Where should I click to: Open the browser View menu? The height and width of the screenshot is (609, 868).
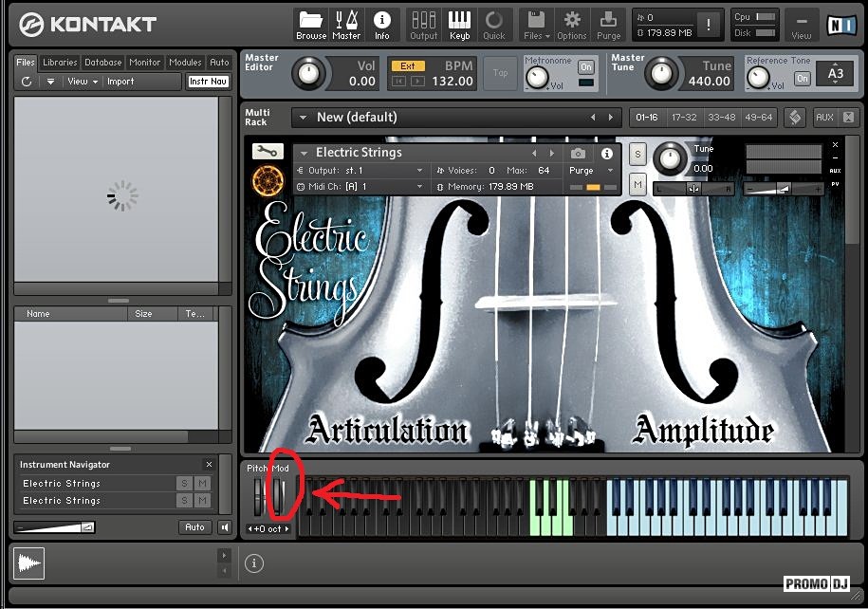pyautogui.click(x=83, y=82)
